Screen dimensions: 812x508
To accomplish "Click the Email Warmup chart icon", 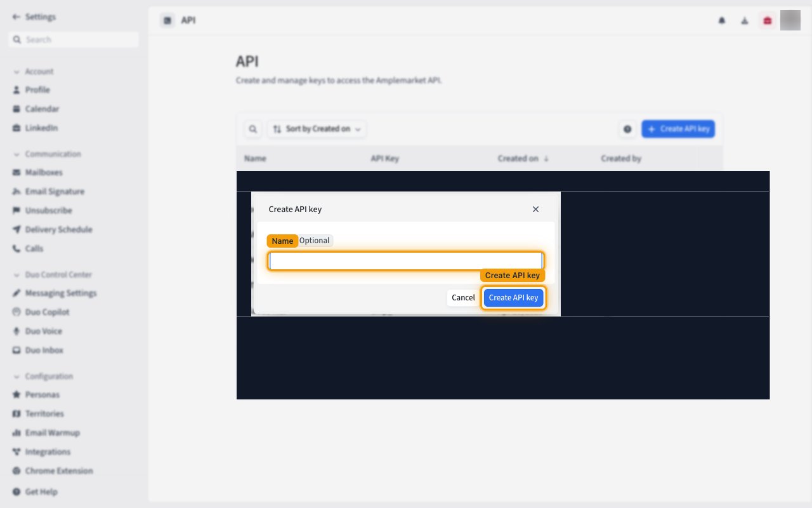I will click(17, 433).
